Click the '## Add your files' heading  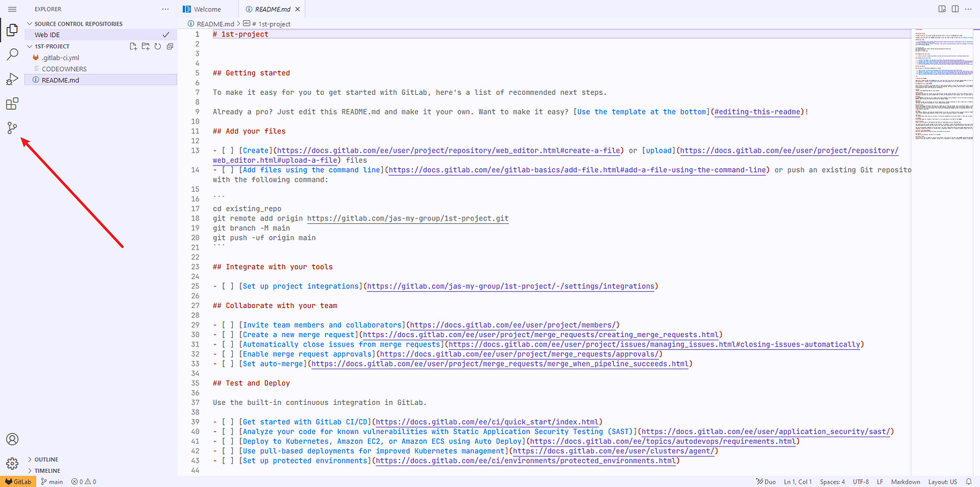[x=249, y=131]
